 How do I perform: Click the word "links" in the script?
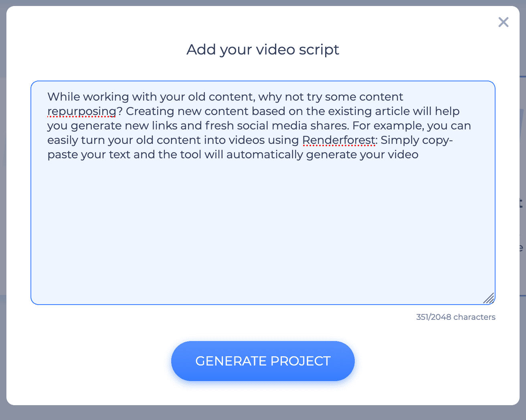click(165, 126)
